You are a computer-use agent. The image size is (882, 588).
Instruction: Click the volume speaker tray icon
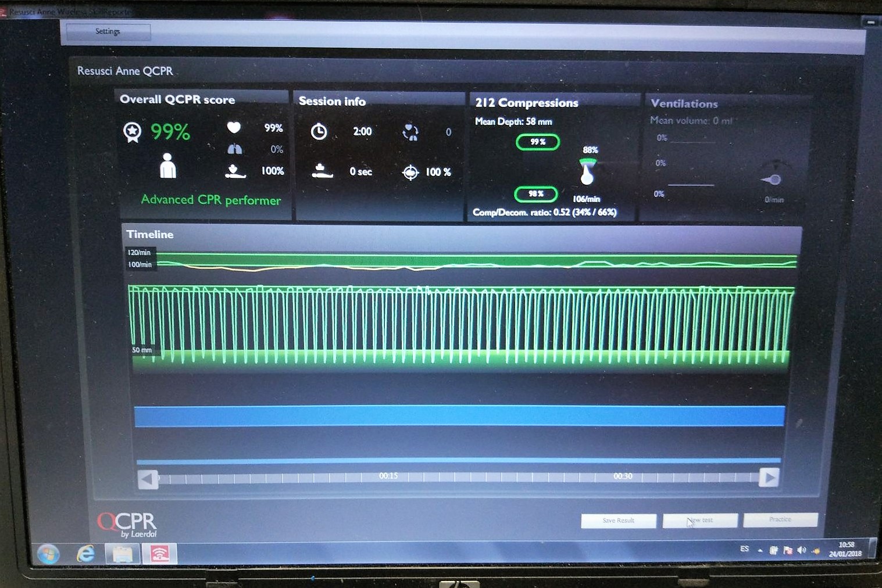pyautogui.click(x=802, y=550)
